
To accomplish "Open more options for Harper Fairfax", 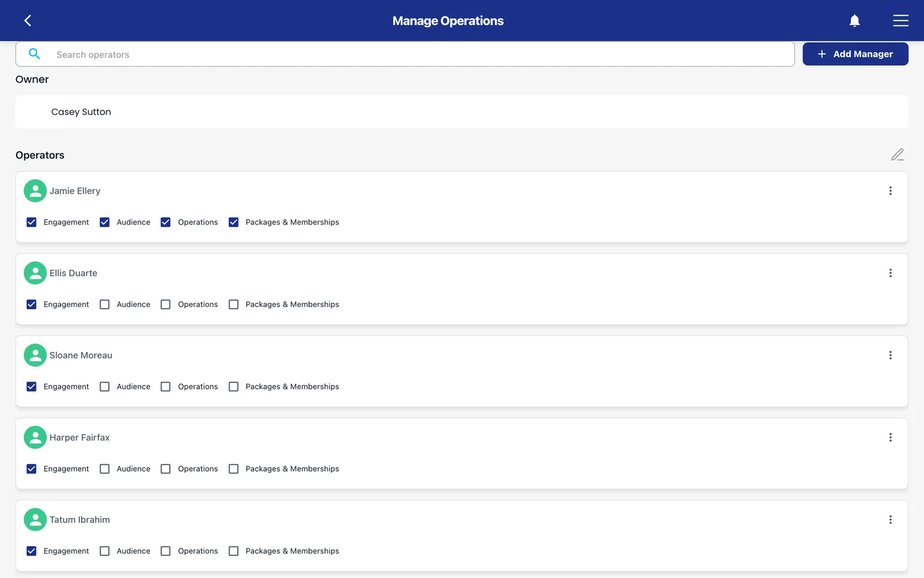I will tap(891, 438).
